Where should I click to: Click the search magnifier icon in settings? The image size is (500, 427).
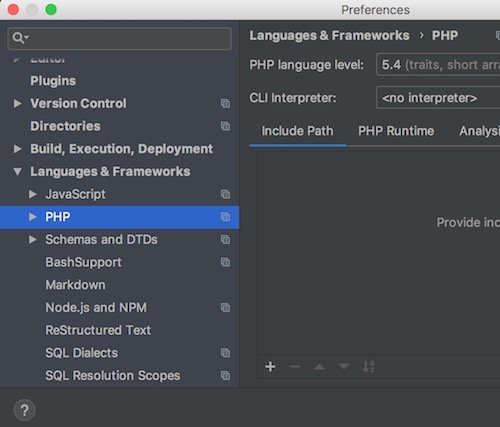point(20,38)
